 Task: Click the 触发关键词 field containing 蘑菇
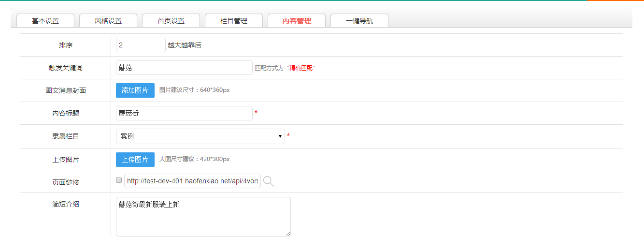[184, 68]
